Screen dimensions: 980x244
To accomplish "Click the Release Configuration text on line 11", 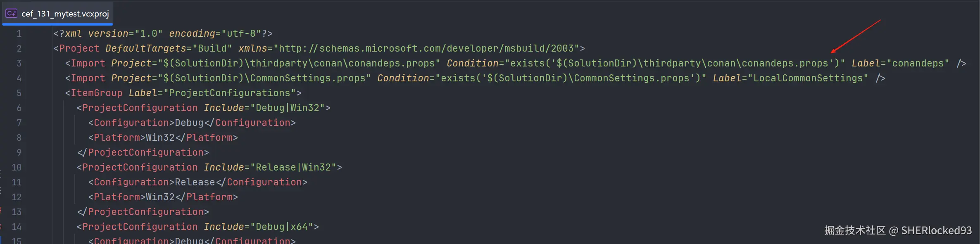I will [195, 182].
